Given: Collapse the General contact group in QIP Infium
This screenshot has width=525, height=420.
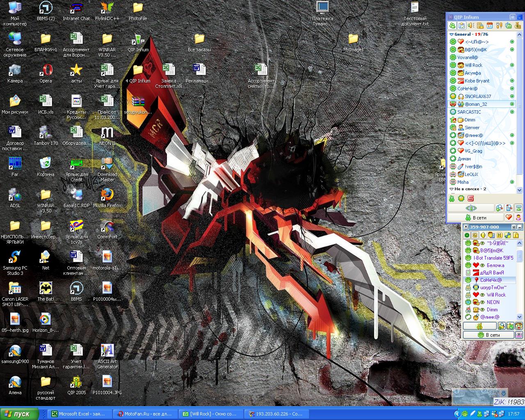Looking at the screenshot, I should (452, 34).
